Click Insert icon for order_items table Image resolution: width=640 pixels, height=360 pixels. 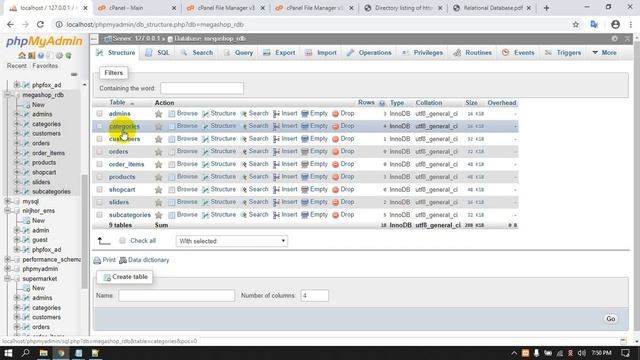[276, 164]
